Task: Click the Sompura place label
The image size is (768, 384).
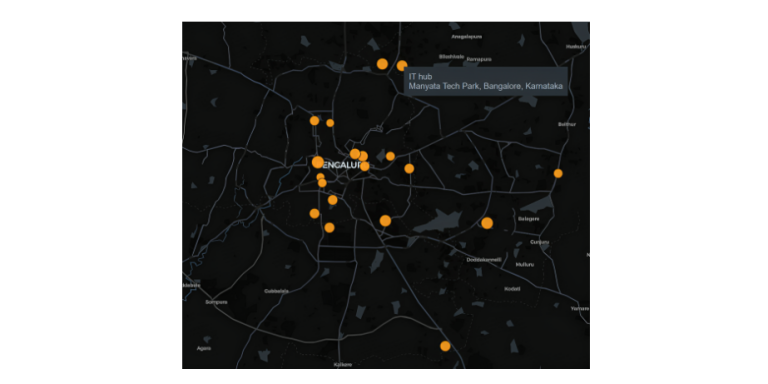Action: [x=216, y=302]
